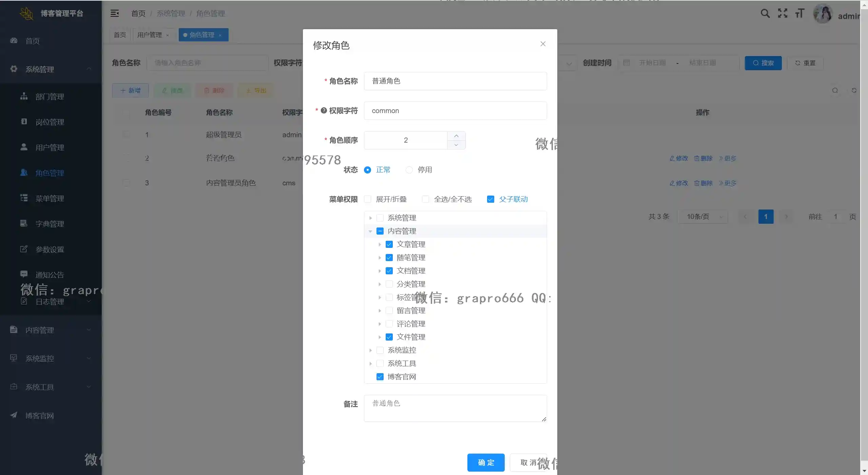
Task: Click the help icon beside 权限字符
Action: point(324,111)
